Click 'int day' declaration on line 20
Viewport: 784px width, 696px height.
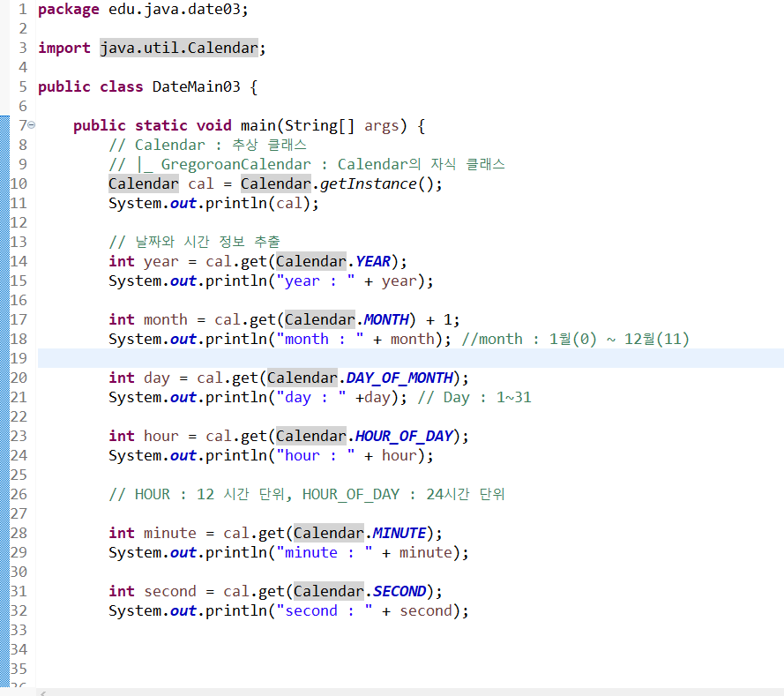(x=139, y=378)
